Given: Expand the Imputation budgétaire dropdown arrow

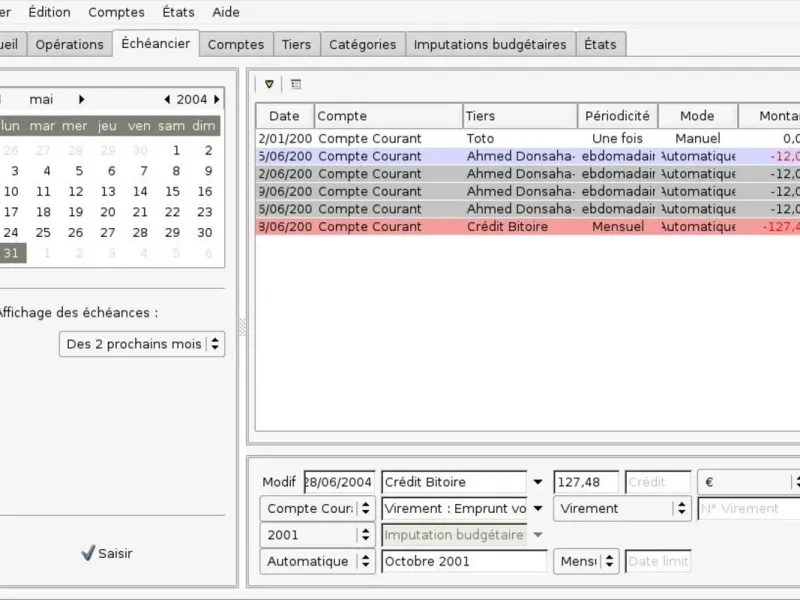Looking at the screenshot, I should (538, 535).
